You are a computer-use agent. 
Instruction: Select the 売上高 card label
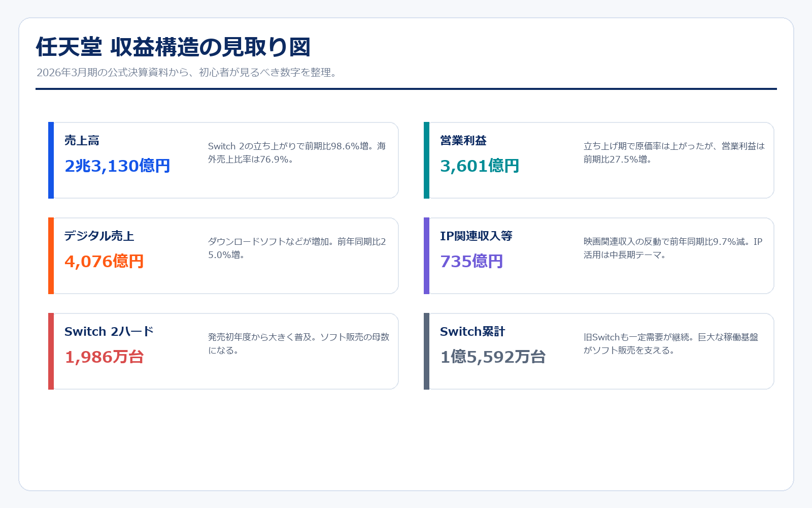(82, 140)
